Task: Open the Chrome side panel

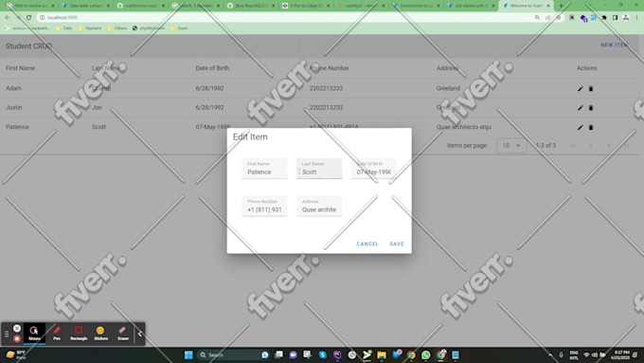Action: point(615,18)
